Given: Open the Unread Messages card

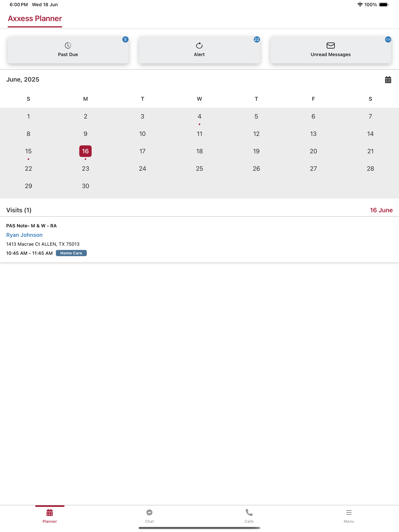Looking at the screenshot, I should (331, 50).
